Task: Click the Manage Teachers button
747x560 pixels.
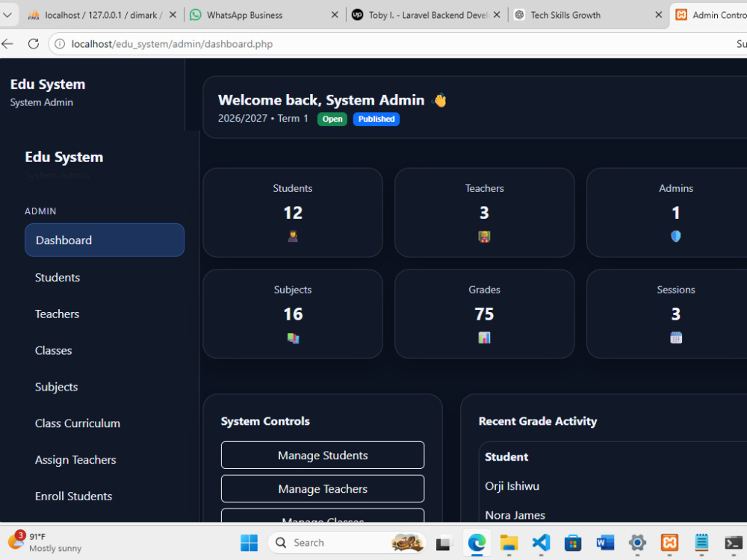Action: pyautogui.click(x=323, y=488)
